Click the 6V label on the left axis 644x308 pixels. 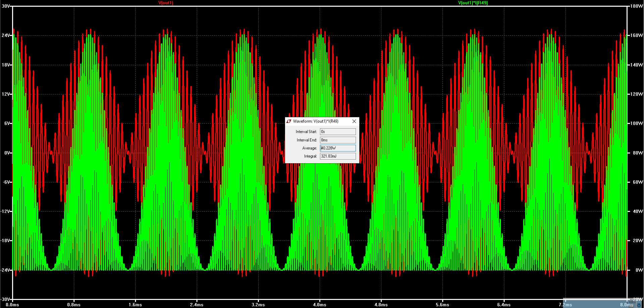point(7,123)
